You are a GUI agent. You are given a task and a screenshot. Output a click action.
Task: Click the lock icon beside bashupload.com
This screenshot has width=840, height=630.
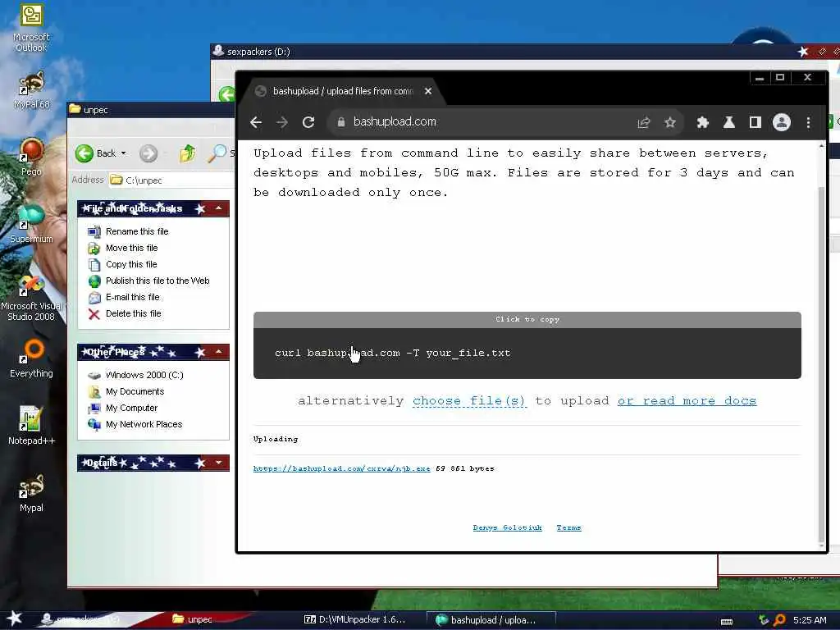pyautogui.click(x=340, y=122)
